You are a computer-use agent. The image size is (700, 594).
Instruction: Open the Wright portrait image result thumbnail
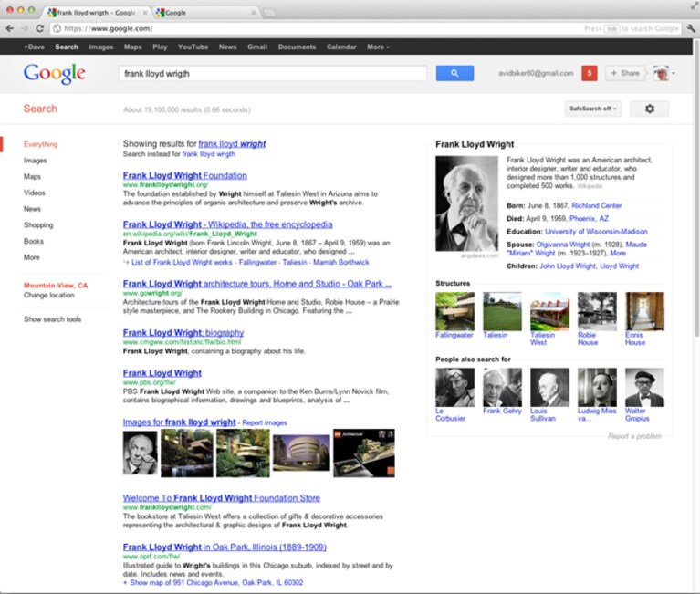pyautogui.click(x=141, y=453)
